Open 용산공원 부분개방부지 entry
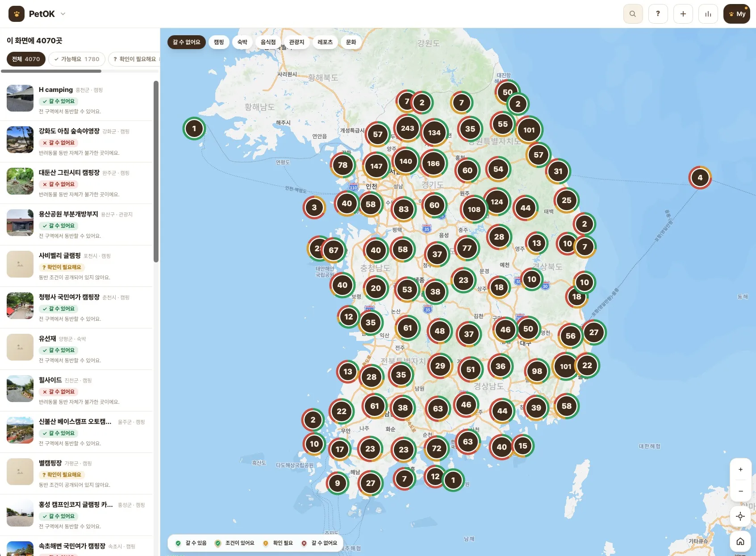This screenshot has width=756, height=556. [76, 224]
